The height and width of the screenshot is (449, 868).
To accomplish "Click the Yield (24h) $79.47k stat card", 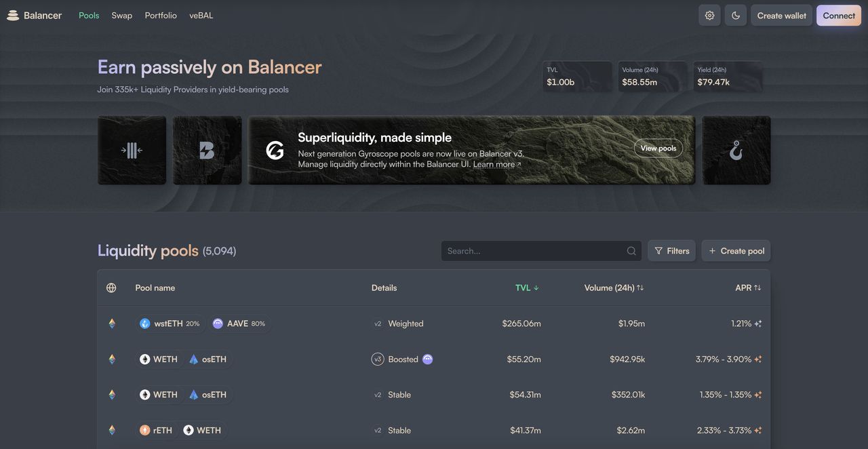I will point(728,77).
